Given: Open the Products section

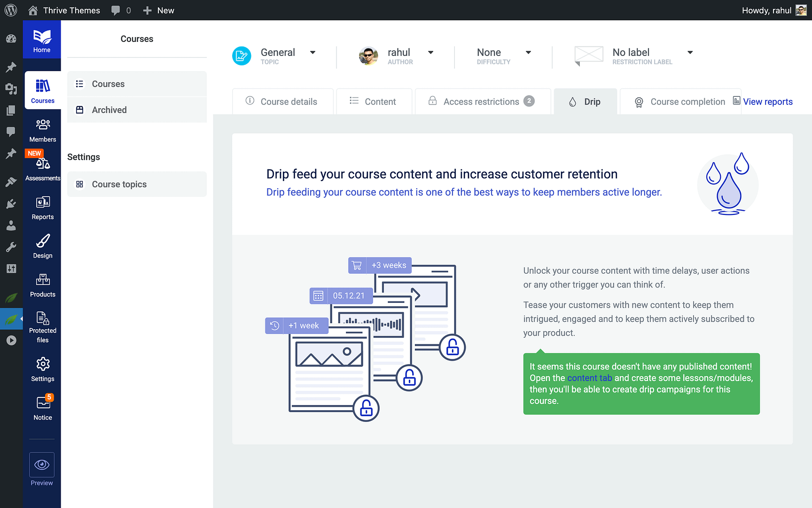Looking at the screenshot, I should pos(42,285).
